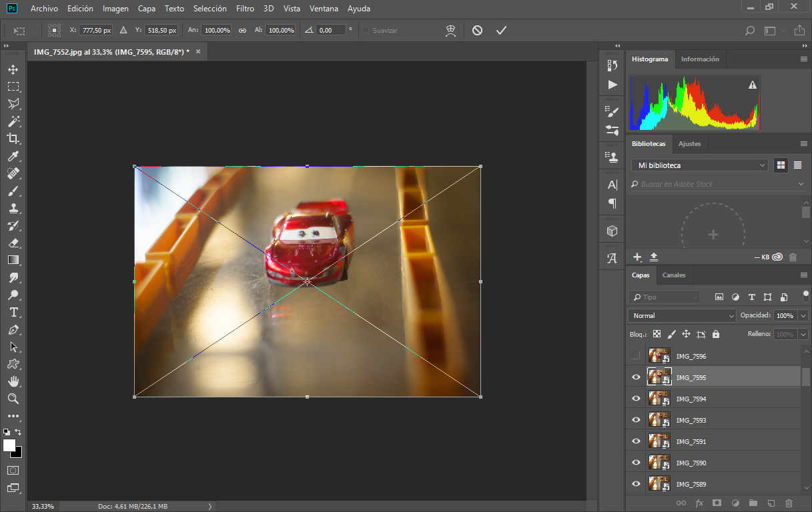Screen dimensions: 812x512
Task: Select the Hand tool
Action: pos(13,381)
